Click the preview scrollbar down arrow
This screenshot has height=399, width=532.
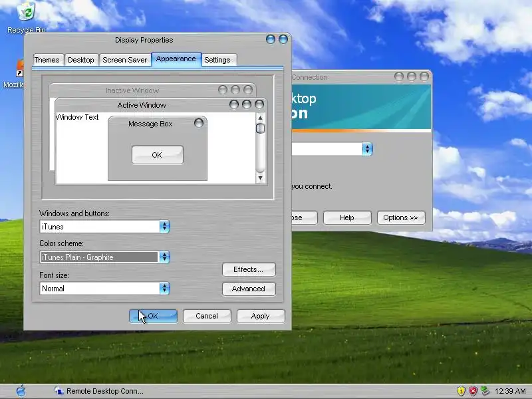click(260, 178)
